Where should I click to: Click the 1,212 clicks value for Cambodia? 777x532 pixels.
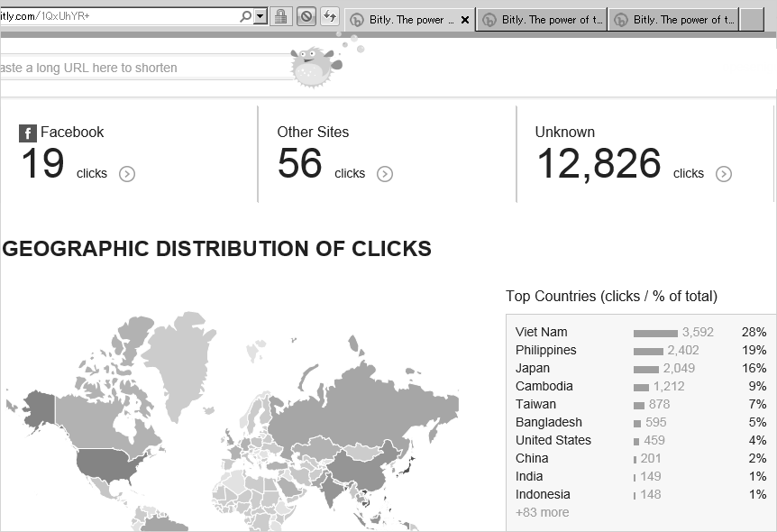pyautogui.click(x=669, y=387)
